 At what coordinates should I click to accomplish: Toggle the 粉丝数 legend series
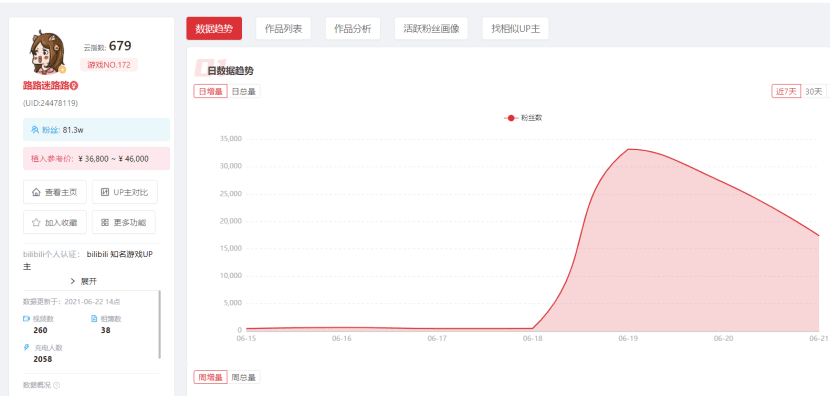click(x=523, y=118)
